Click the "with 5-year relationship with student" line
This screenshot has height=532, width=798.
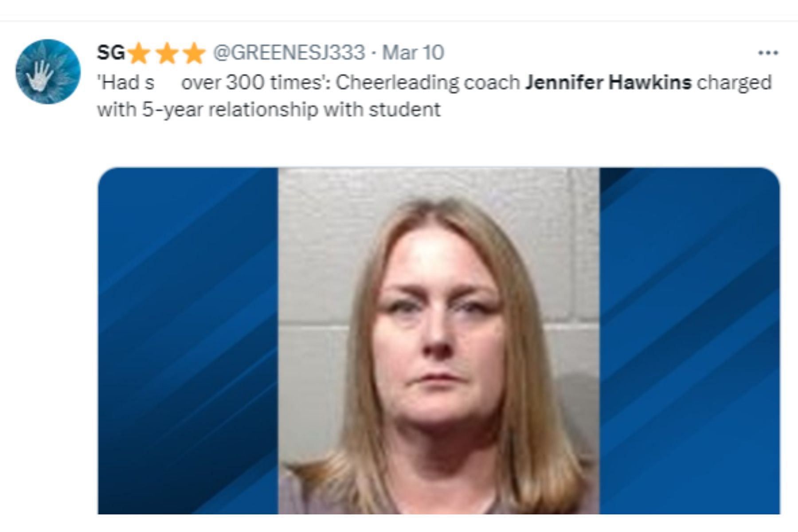pyautogui.click(x=269, y=110)
